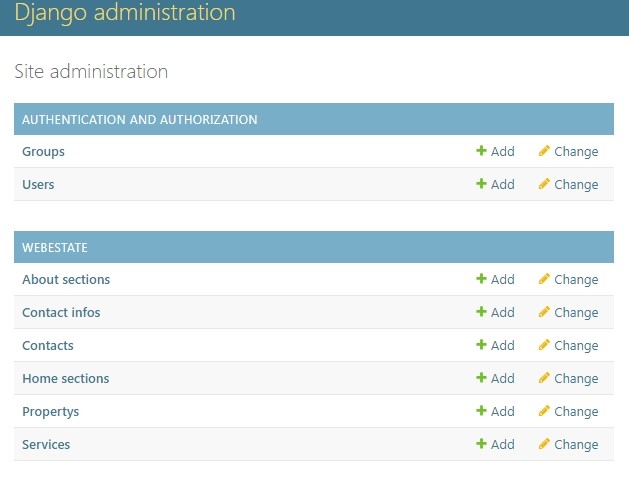Viewport: 629px width, 499px height.
Task: Select the Change text for About sections
Action: 576,280
